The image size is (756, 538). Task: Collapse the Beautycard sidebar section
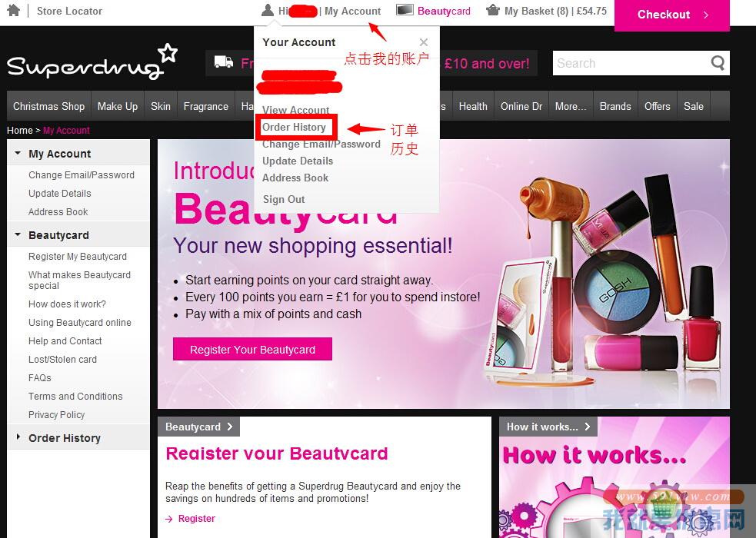18,234
